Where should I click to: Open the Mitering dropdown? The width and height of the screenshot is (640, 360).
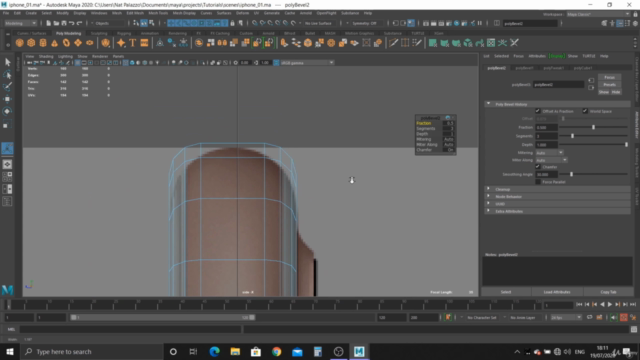549,153
